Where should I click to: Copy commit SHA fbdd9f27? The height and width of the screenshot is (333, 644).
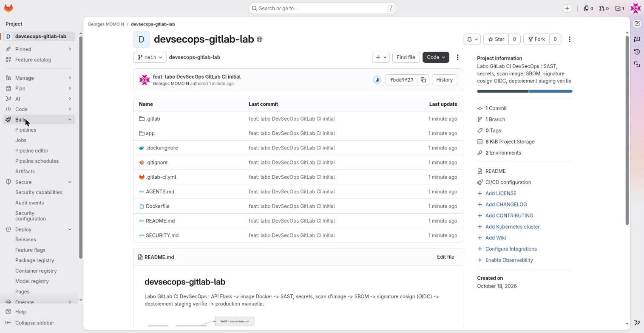tap(423, 80)
